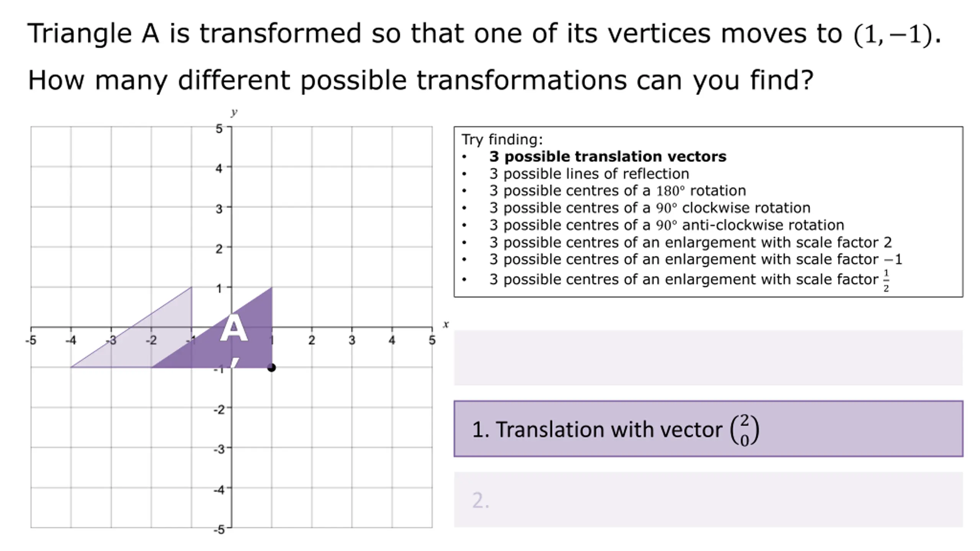
Task: Click the scale factor −1 enlargement bullet
Action: (696, 259)
